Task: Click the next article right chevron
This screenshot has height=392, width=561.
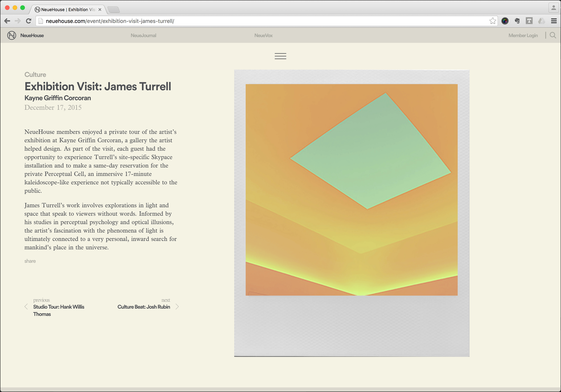Action: pyautogui.click(x=177, y=307)
